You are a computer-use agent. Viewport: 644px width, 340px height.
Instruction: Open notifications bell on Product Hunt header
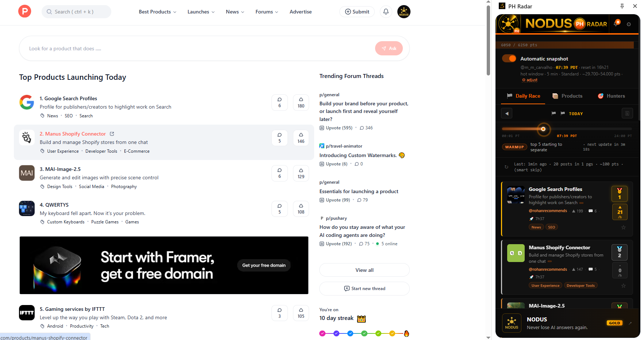coord(386,12)
